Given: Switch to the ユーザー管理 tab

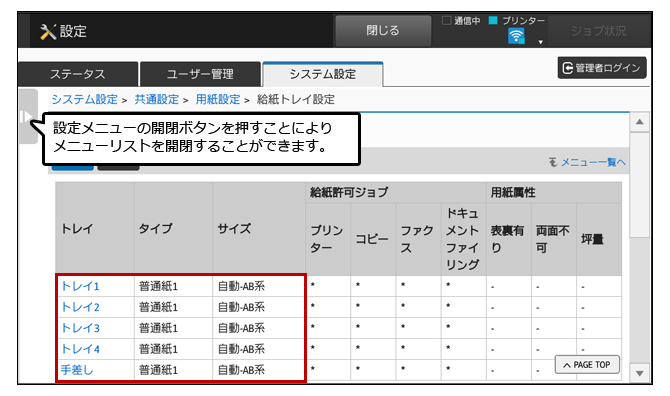Looking at the screenshot, I should coord(200,74).
